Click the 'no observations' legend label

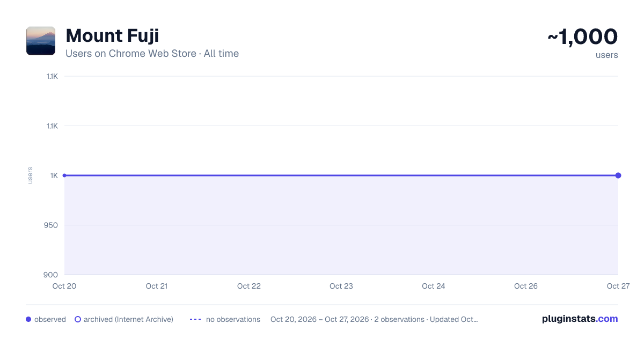click(x=233, y=319)
